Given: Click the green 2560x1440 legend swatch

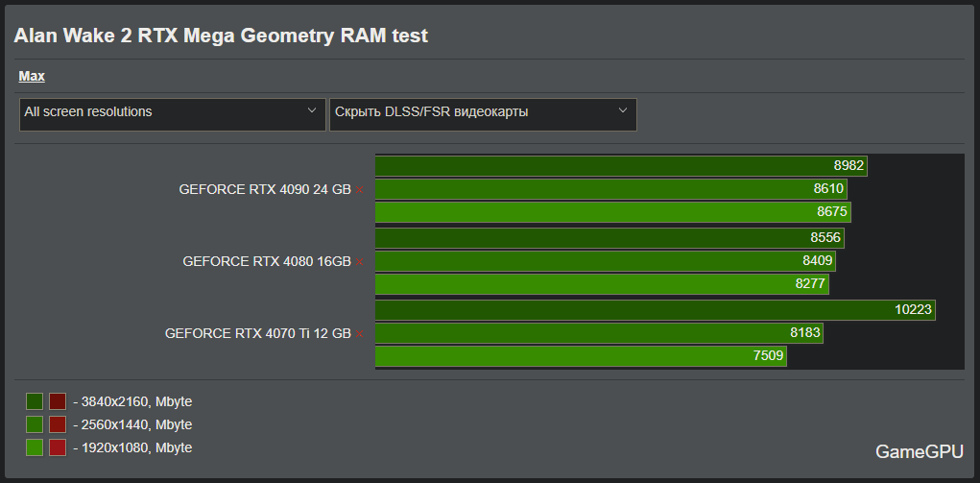Looking at the screenshot, I should pos(35,424).
